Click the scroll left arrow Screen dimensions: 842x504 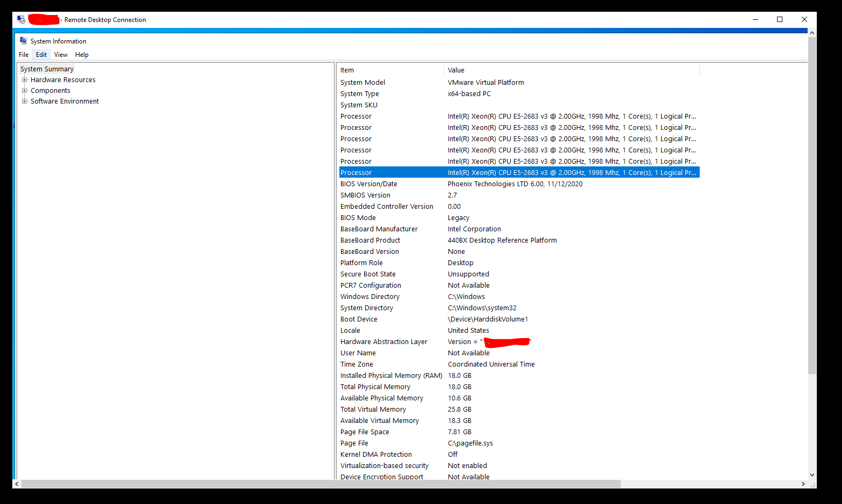[17, 484]
